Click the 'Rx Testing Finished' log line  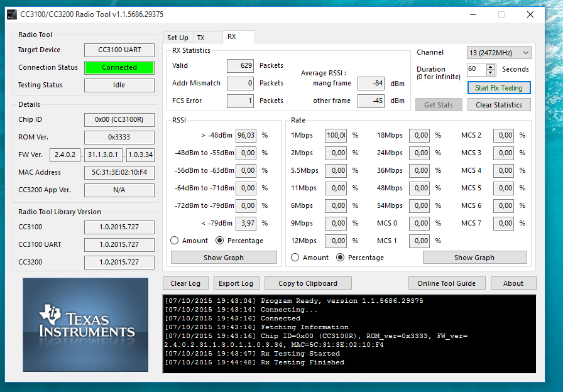pyautogui.click(x=254, y=362)
